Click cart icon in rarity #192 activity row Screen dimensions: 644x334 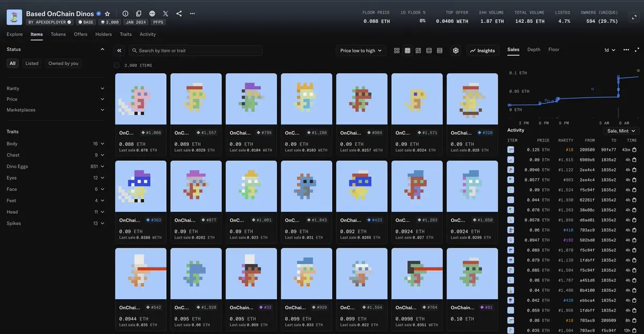pyautogui.click(x=634, y=240)
